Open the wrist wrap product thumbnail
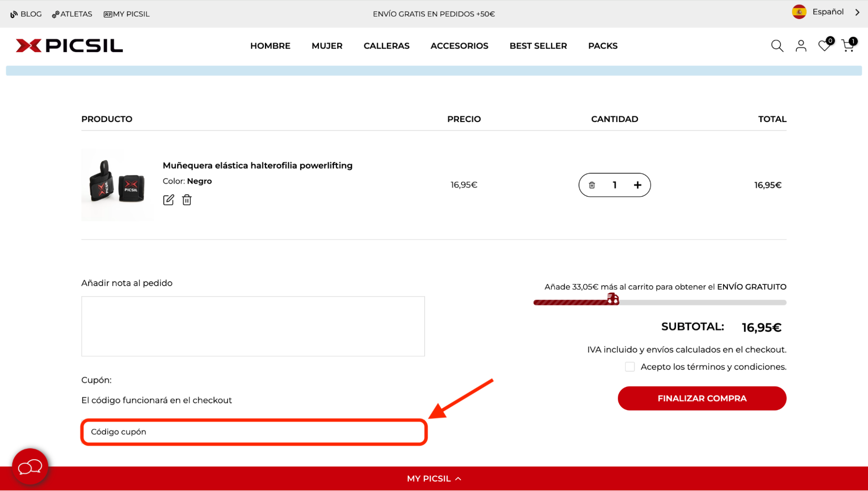 point(117,185)
